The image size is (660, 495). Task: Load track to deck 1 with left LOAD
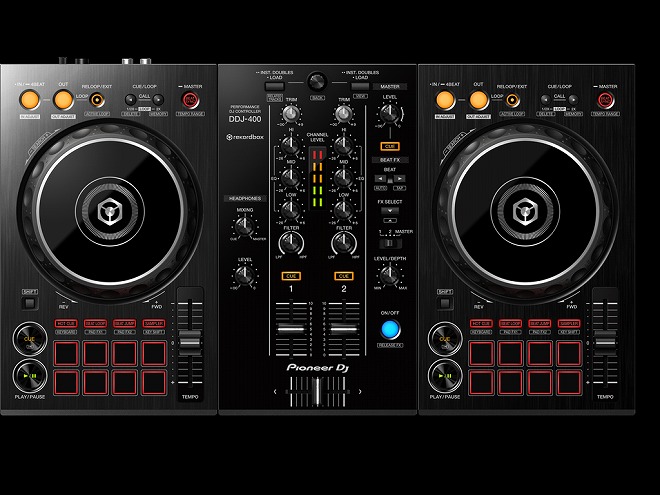tap(274, 86)
